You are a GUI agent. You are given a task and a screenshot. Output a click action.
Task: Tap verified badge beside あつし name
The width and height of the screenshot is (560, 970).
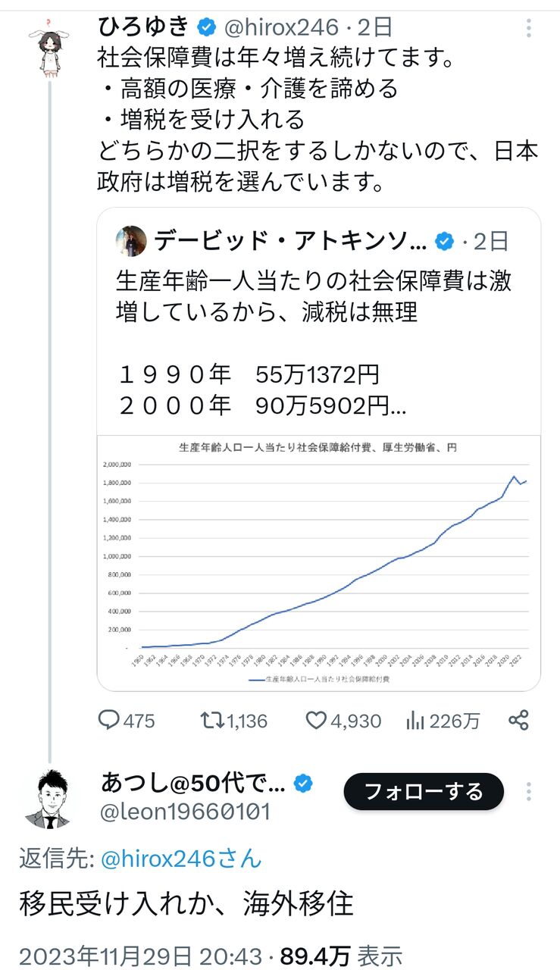[x=304, y=784]
